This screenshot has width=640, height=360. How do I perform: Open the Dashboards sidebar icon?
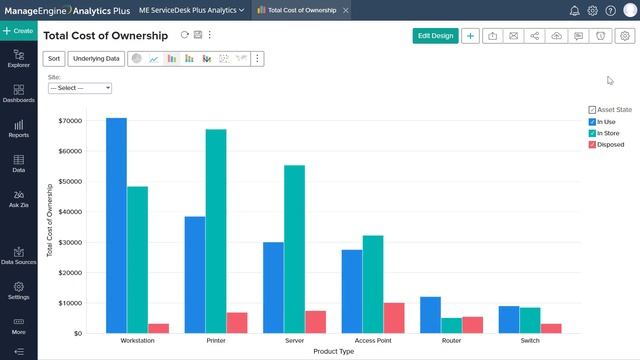point(18,93)
